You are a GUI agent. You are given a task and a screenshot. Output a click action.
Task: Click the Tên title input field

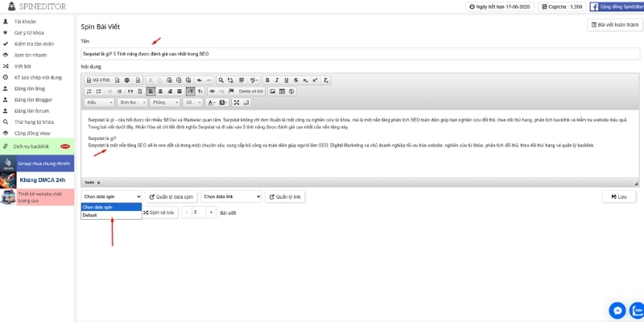(360, 54)
